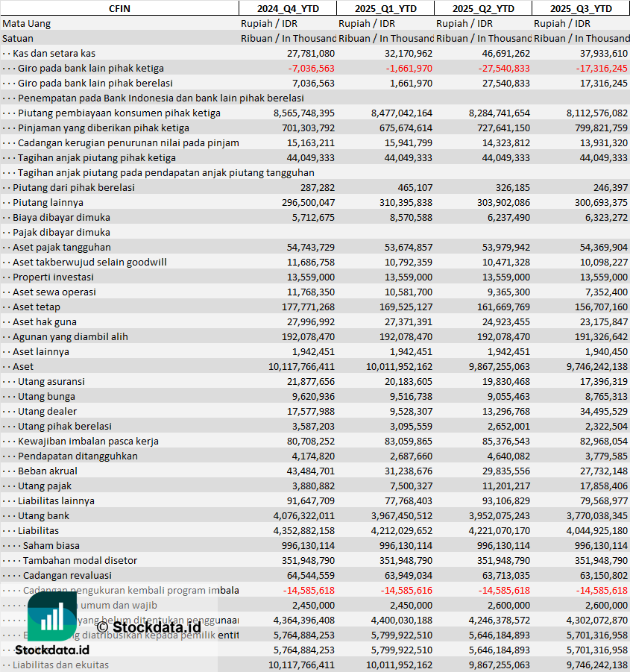Select 'Pendapatan ditangguhkan' label

point(78,456)
